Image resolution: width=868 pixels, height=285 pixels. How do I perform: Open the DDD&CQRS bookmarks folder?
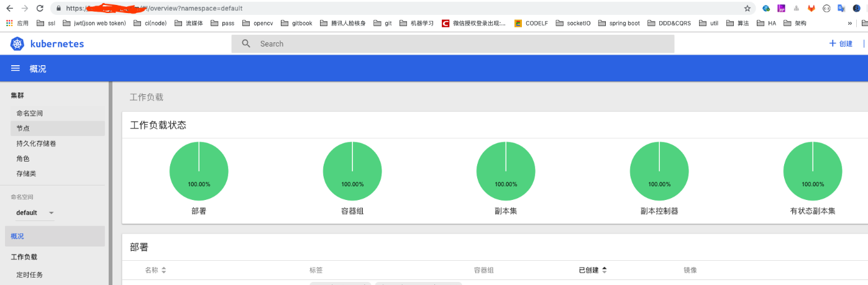pyautogui.click(x=669, y=23)
